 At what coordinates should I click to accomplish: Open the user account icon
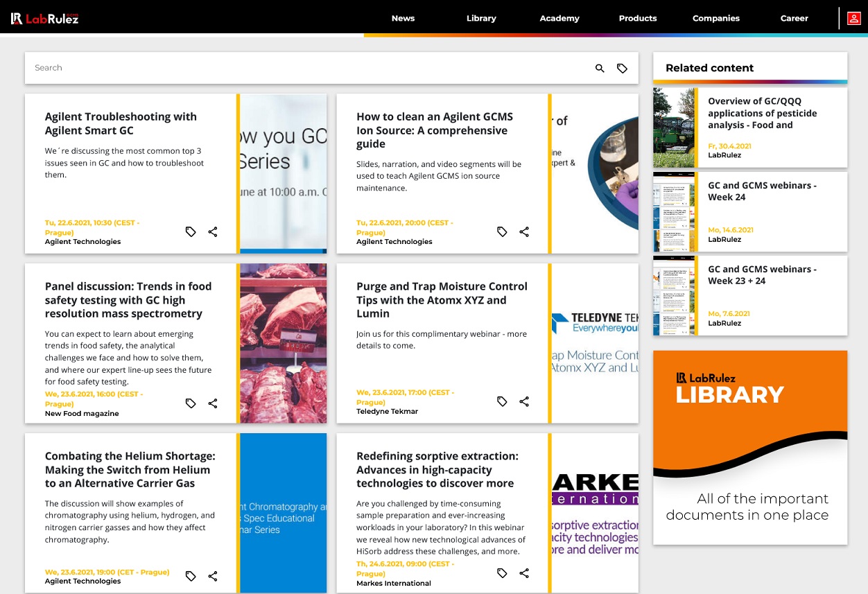[853, 19]
